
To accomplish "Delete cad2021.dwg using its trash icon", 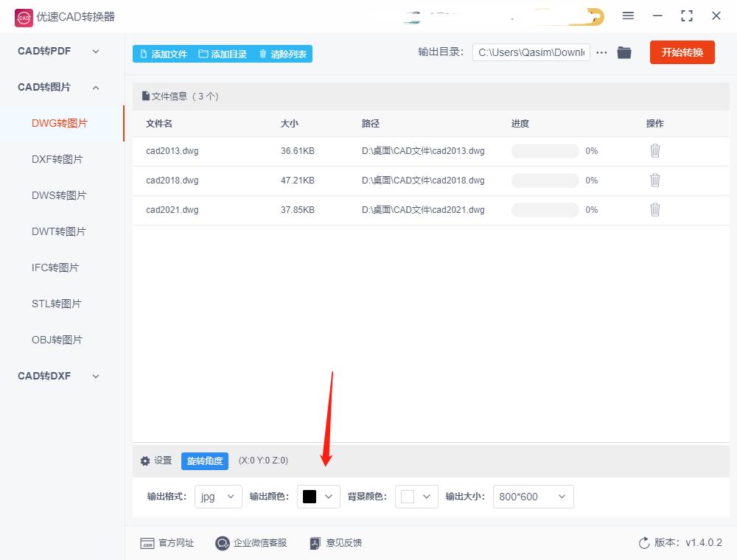I will (x=654, y=209).
